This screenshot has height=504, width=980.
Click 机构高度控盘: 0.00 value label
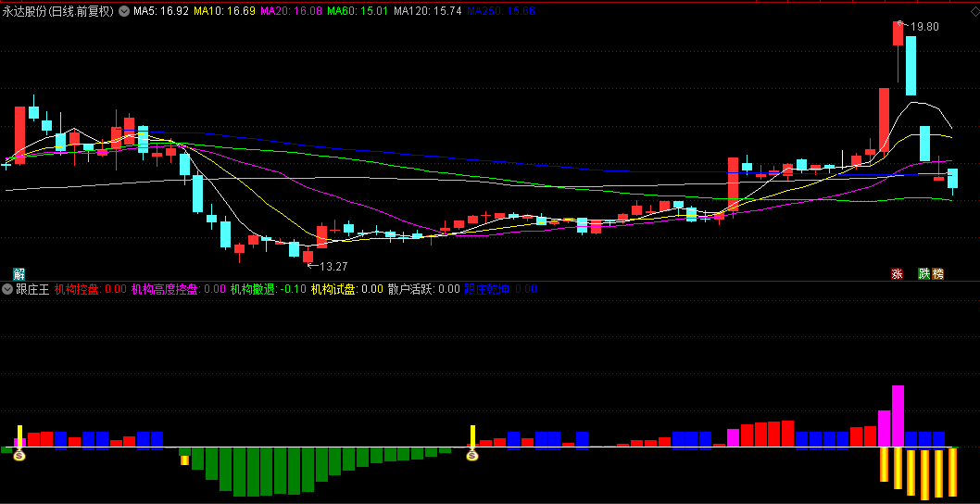[x=178, y=289]
